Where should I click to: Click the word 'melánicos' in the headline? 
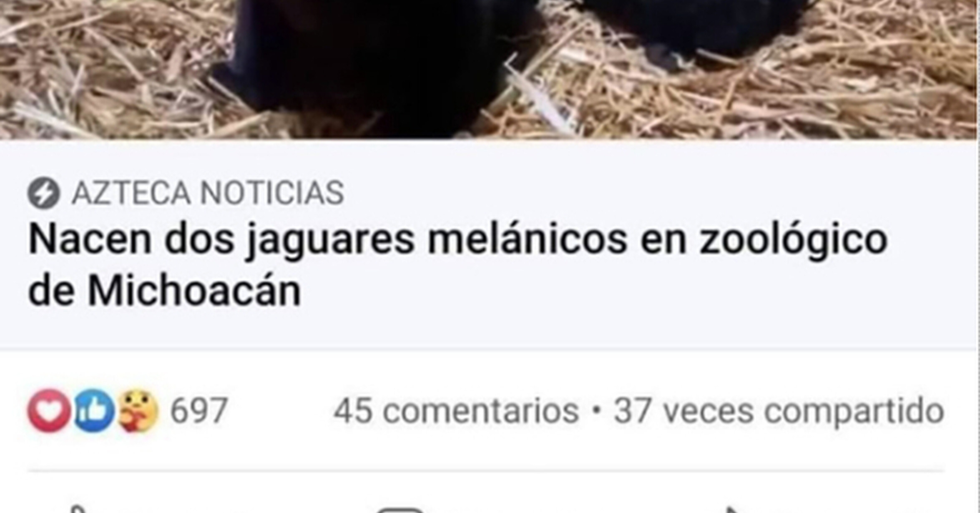[527, 239]
